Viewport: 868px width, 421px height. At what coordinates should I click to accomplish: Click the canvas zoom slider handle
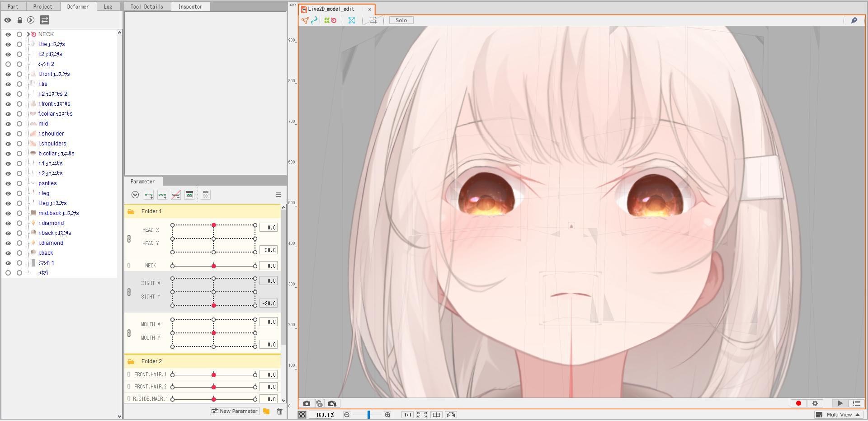point(368,415)
